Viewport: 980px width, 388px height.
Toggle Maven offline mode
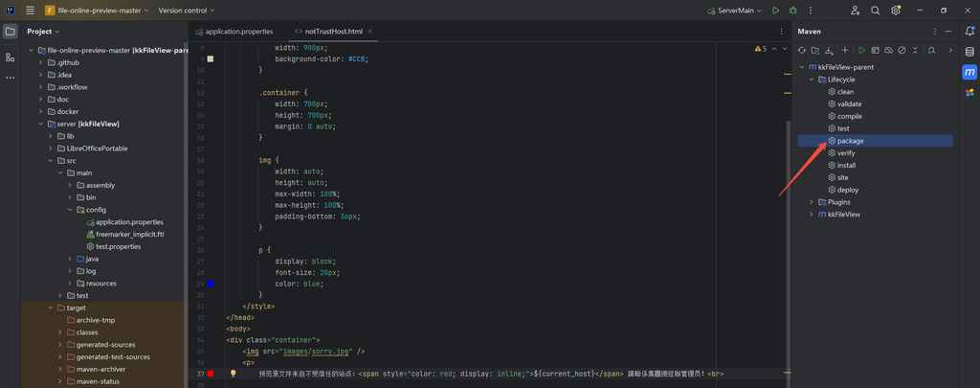888,50
